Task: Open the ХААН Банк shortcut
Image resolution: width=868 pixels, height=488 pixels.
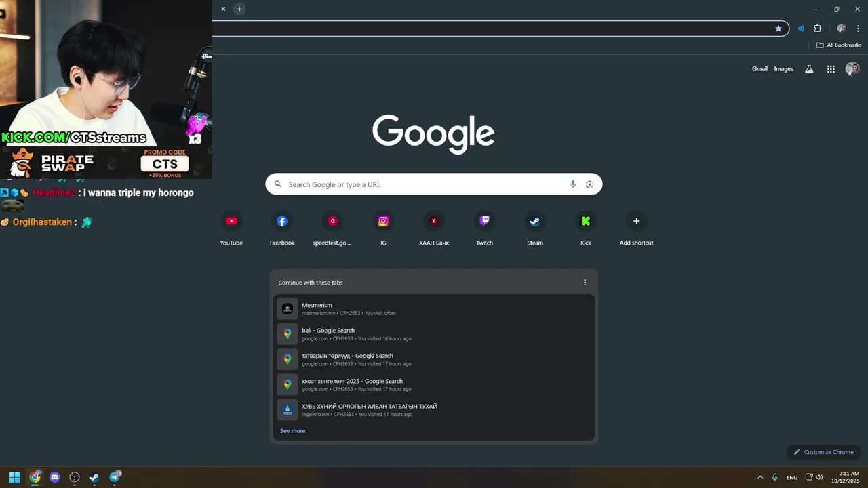Action: pos(434,229)
